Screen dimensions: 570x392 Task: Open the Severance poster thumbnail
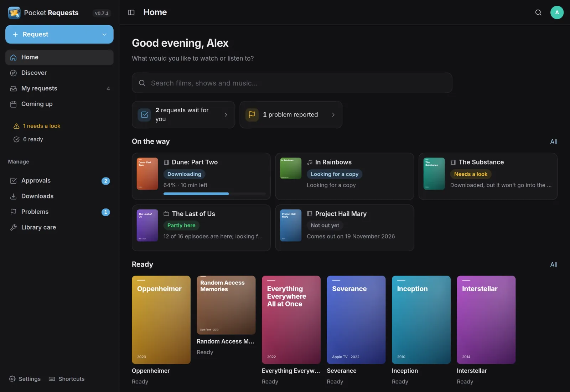[356, 320]
